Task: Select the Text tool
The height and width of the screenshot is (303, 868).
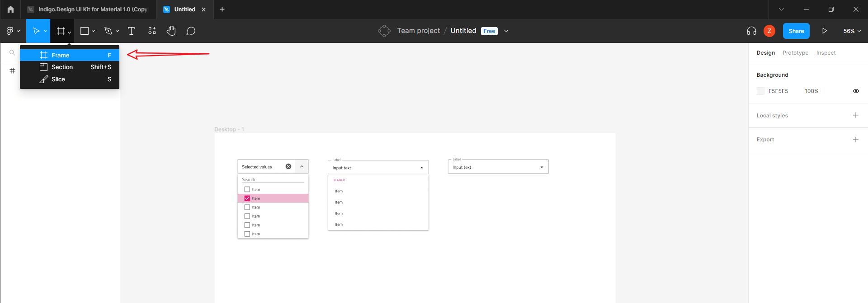Action: tap(132, 31)
